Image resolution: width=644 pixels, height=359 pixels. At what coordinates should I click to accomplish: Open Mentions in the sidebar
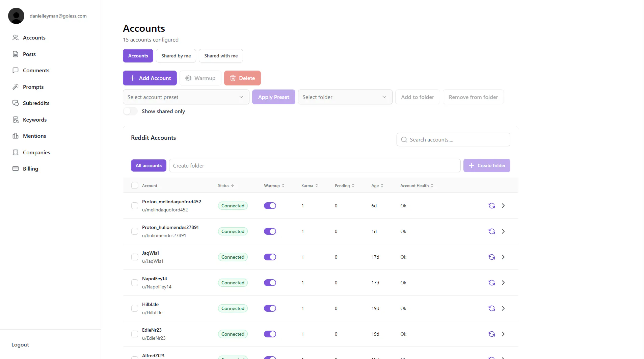click(29, 136)
